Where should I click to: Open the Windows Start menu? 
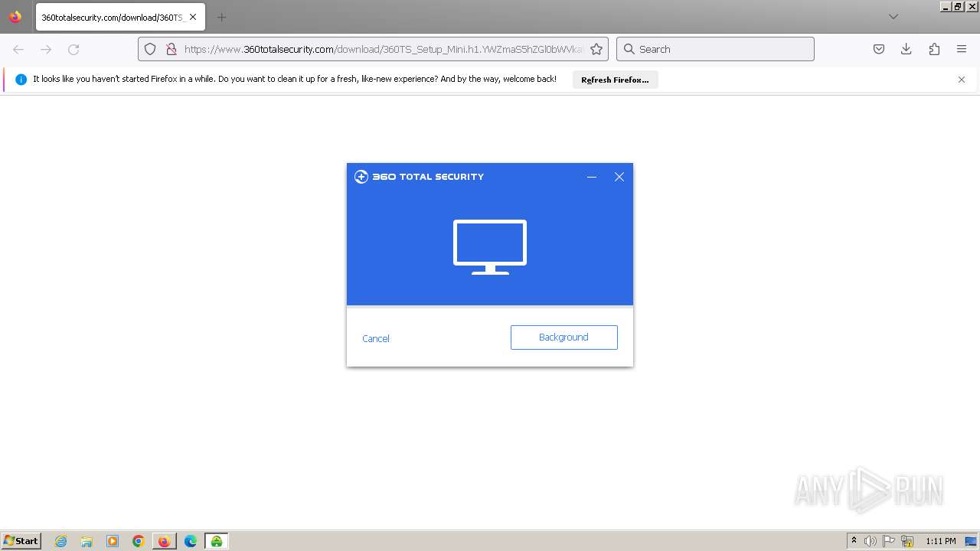click(21, 540)
